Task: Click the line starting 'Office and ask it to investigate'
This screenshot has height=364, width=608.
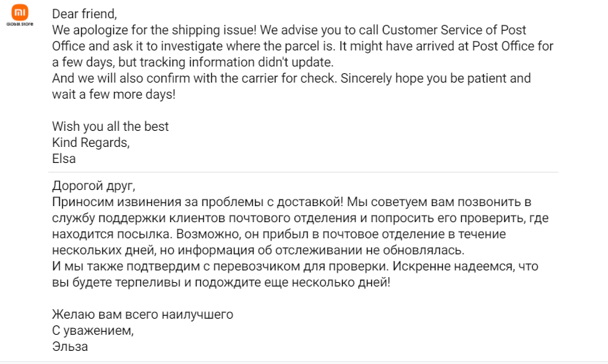Action: [x=303, y=46]
